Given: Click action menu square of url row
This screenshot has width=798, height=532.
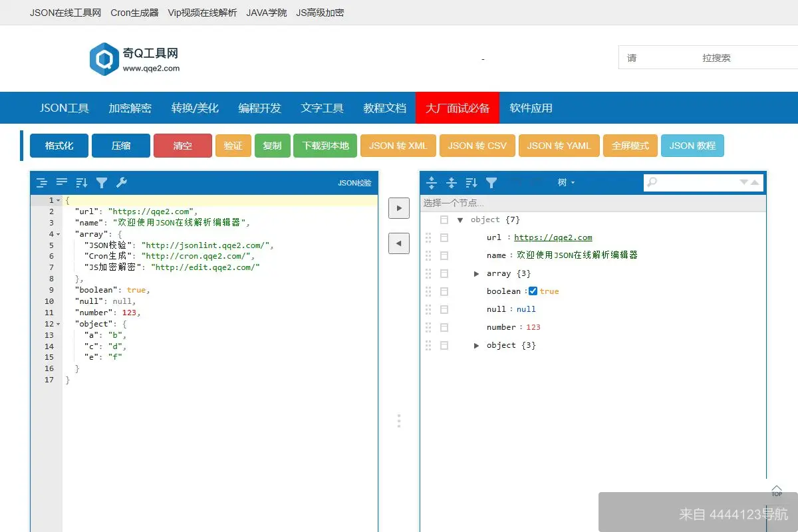Looking at the screenshot, I should point(444,237).
